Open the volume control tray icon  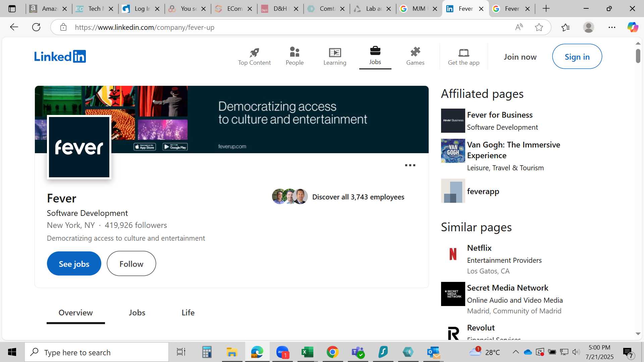click(x=576, y=352)
